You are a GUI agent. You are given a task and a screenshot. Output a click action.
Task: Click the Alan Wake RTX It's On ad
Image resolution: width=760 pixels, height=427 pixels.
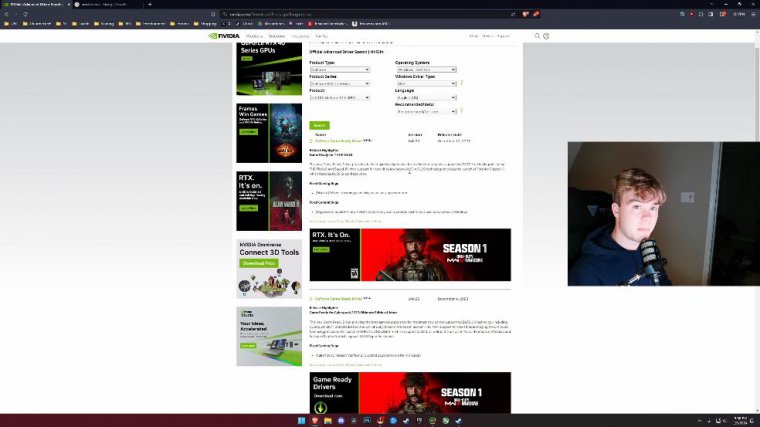pos(269,201)
